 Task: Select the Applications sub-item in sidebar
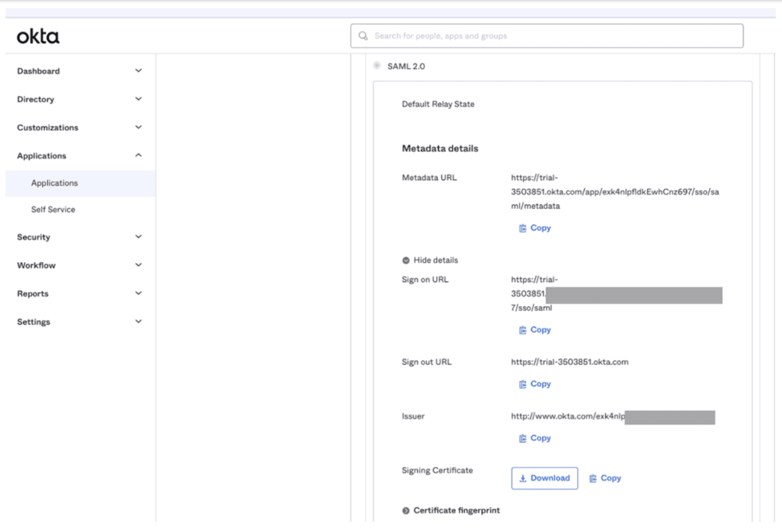click(81, 183)
